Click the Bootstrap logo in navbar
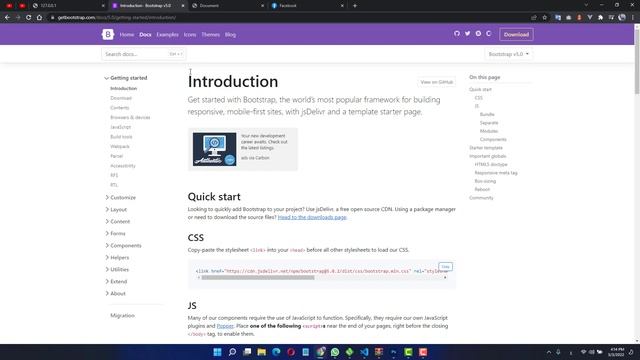The width and height of the screenshot is (640, 360). [x=108, y=34]
